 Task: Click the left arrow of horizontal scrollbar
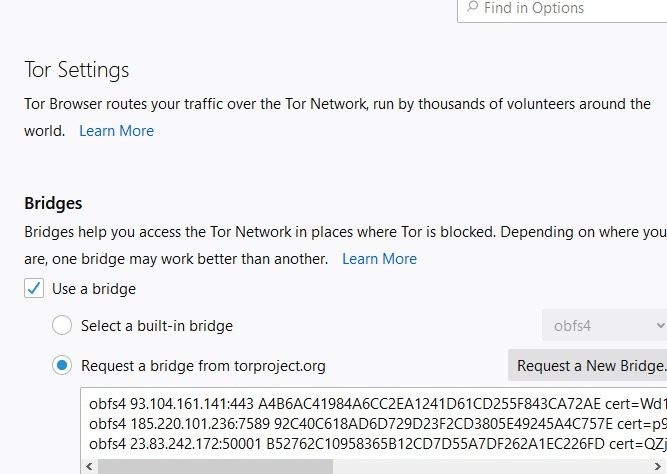[x=90, y=466]
